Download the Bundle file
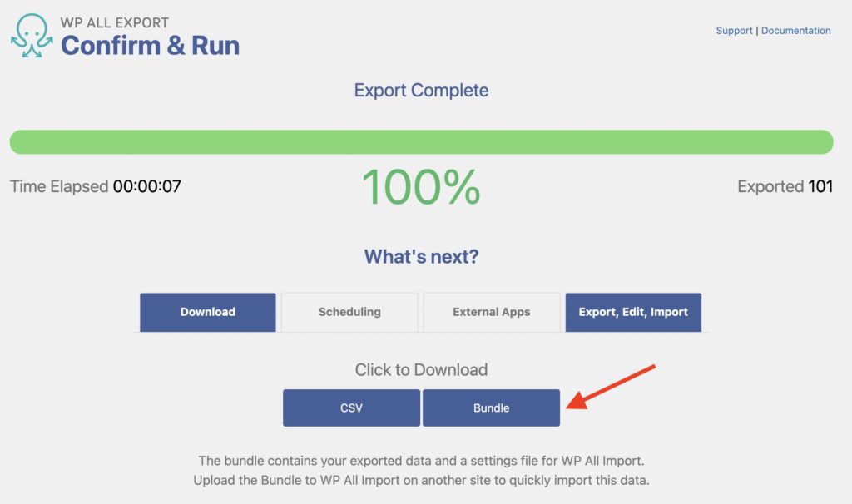Viewport: 852px width, 504px height. pos(491,408)
